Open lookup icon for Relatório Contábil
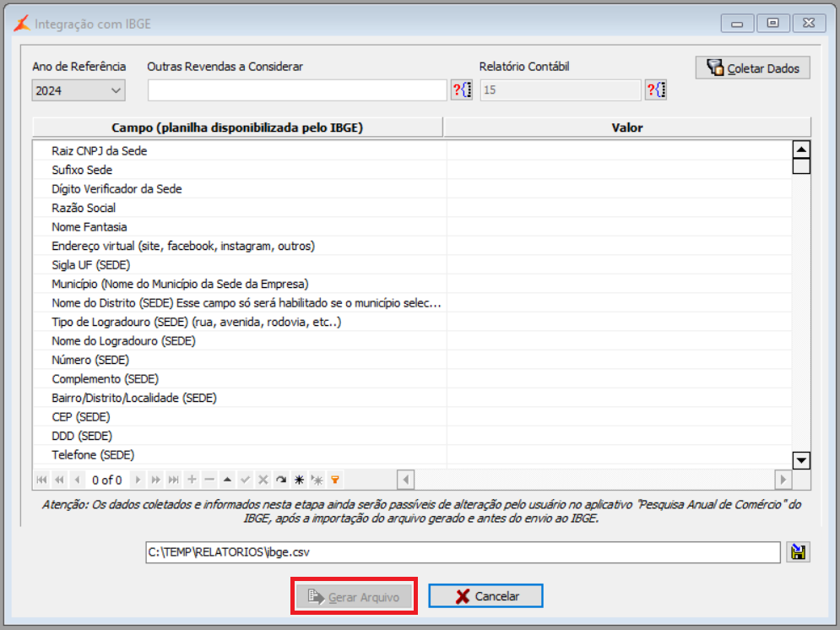This screenshot has height=630, width=840. pos(656,90)
